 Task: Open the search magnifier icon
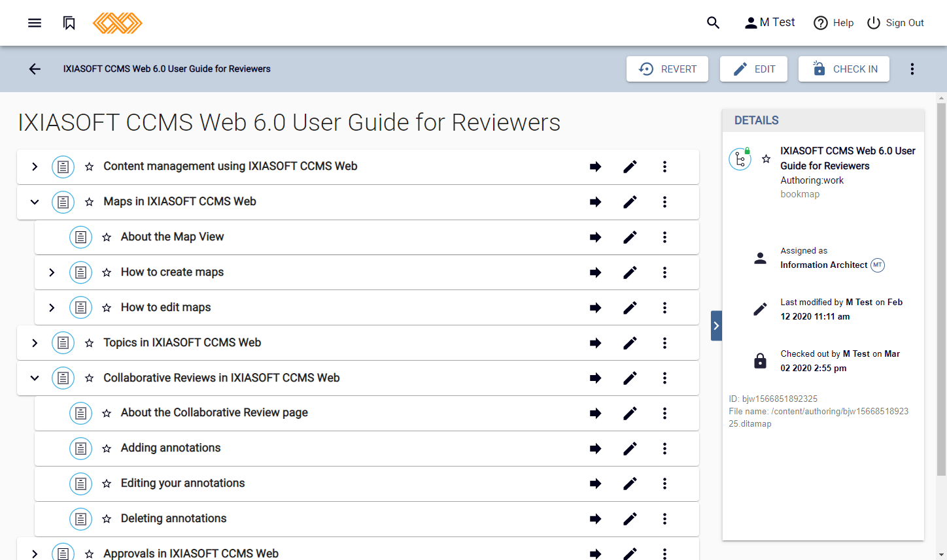[x=713, y=23]
